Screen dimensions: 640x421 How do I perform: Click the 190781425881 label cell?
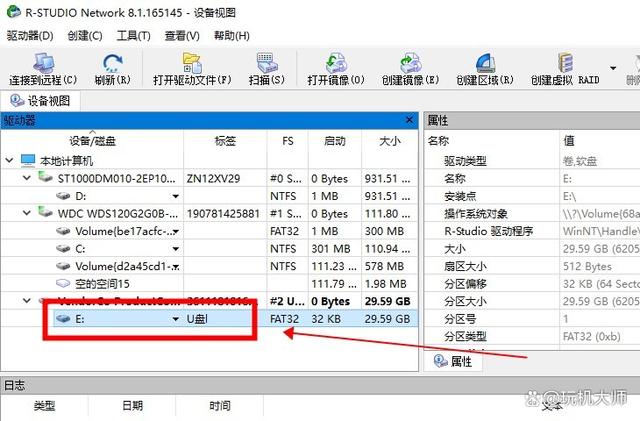coord(223,214)
